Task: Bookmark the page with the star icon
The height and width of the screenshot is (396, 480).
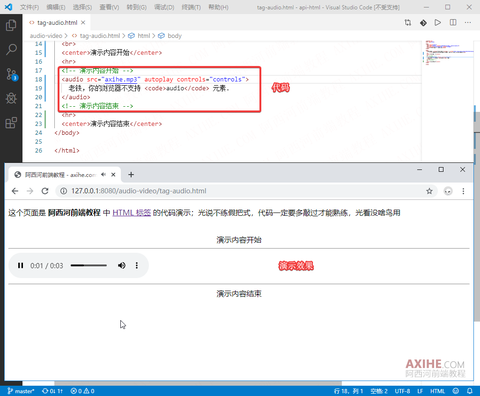Action: 429,191
